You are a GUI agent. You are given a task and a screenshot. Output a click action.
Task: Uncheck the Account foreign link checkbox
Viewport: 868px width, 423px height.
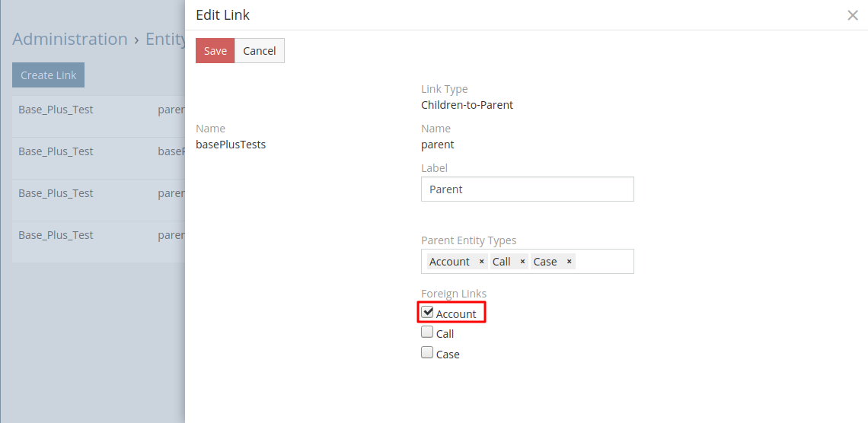(x=427, y=313)
